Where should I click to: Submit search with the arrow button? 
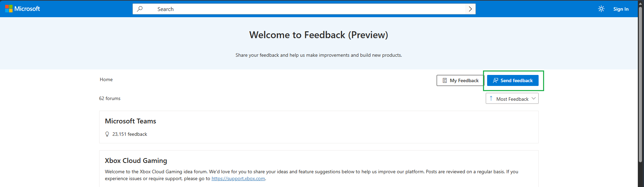click(470, 9)
